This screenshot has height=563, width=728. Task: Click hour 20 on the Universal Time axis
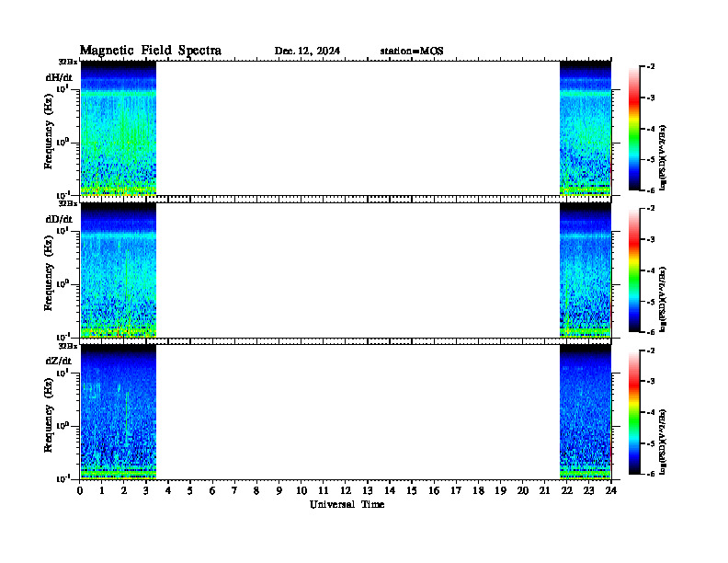523,491
